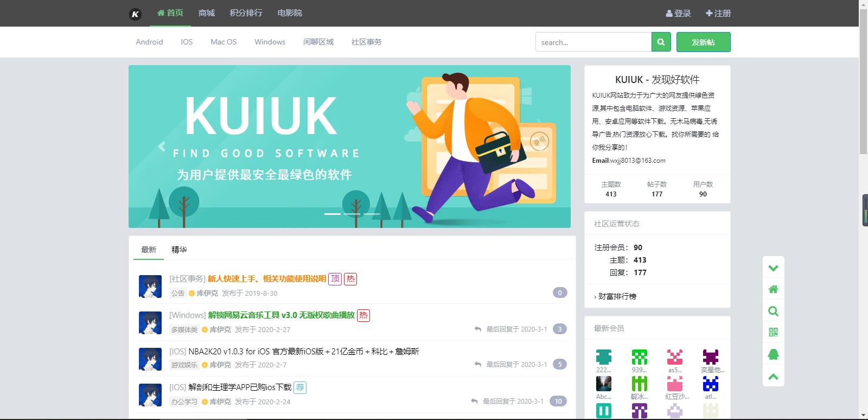Click the 注册 register link
The height and width of the screenshot is (420, 868).
click(x=718, y=14)
